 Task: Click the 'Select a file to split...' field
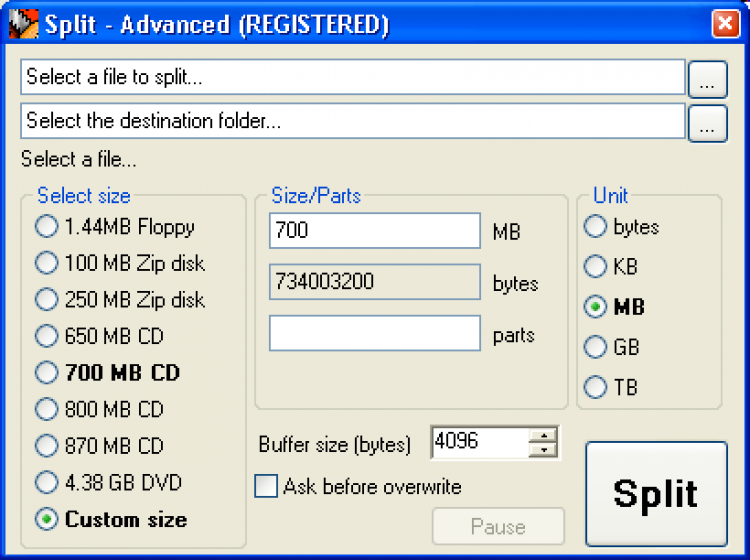[x=353, y=77]
